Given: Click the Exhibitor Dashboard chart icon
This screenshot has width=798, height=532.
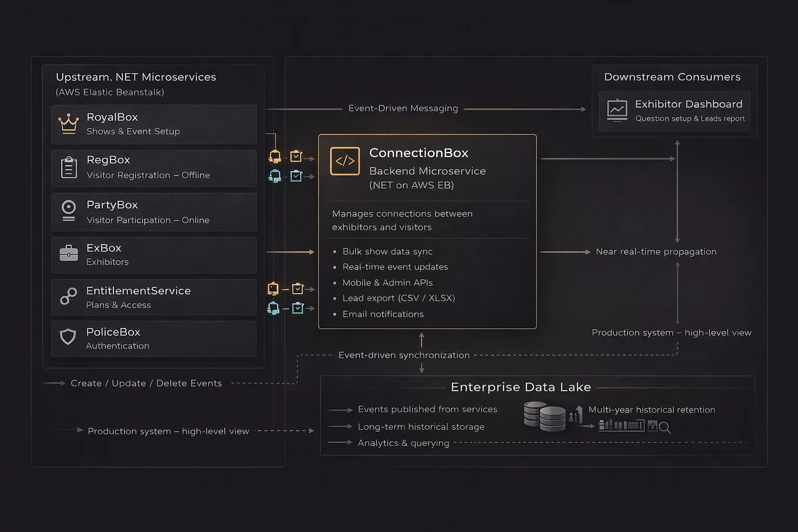Looking at the screenshot, I should click(617, 110).
